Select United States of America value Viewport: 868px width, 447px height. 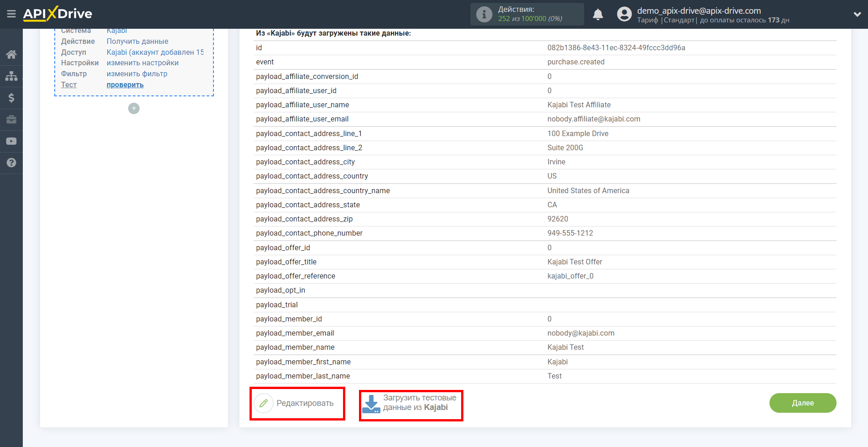coord(588,190)
